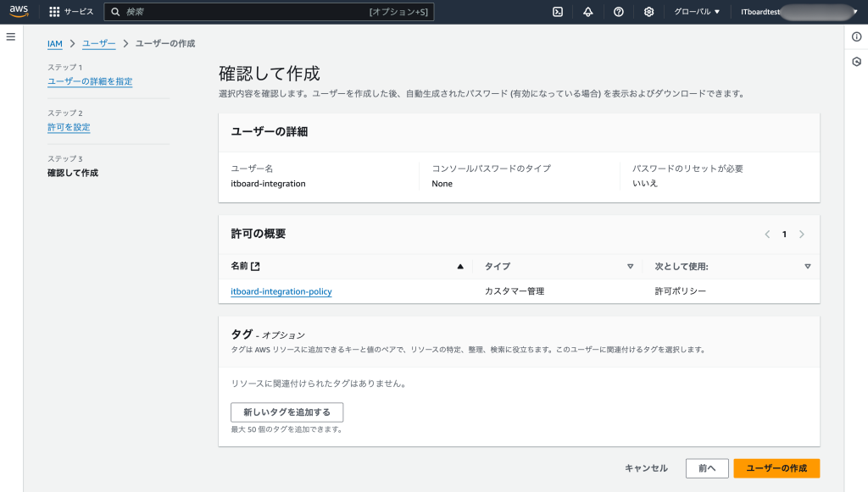Open the help question mark icon
This screenshot has height=492, width=868.
click(x=619, y=12)
